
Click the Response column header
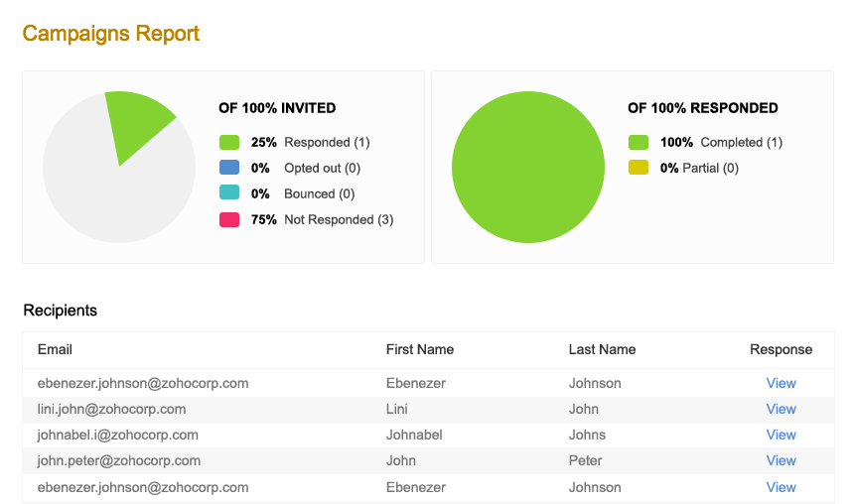pyautogui.click(x=782, y=349)
